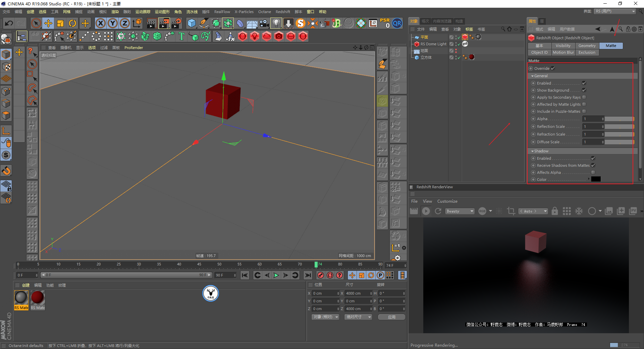Add a Camera object

(x=264, y=23)
